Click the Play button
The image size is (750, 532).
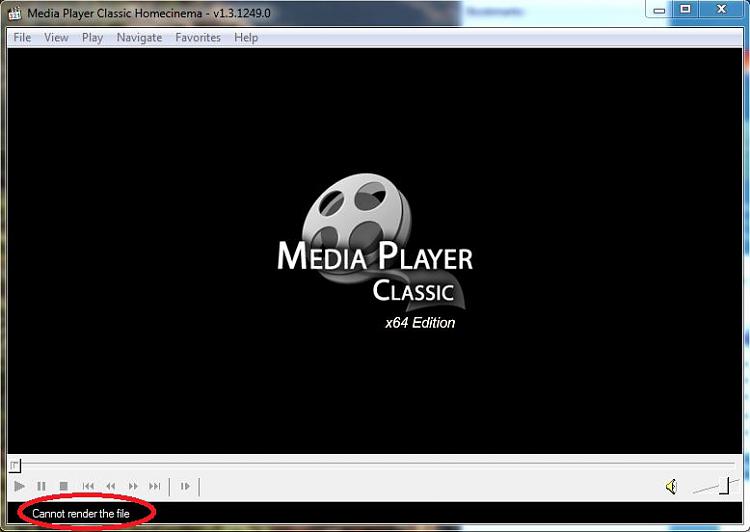coord(19,487)
